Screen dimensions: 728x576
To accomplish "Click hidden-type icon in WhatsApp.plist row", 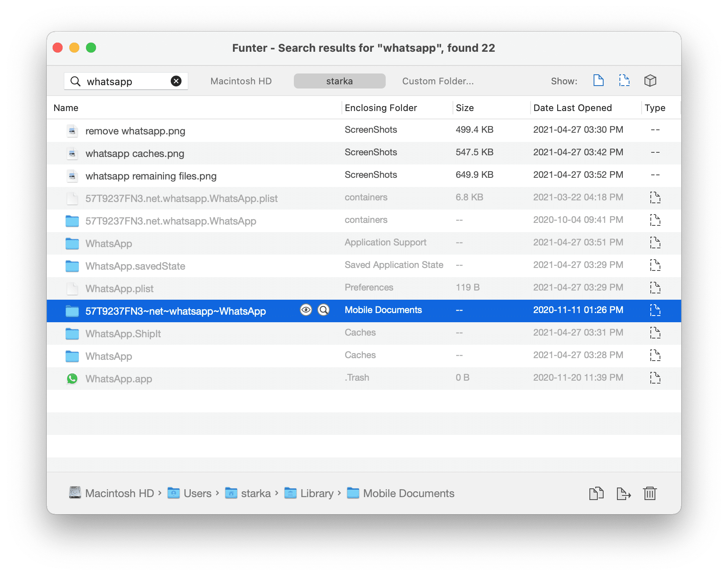I will tap(655, 288).
